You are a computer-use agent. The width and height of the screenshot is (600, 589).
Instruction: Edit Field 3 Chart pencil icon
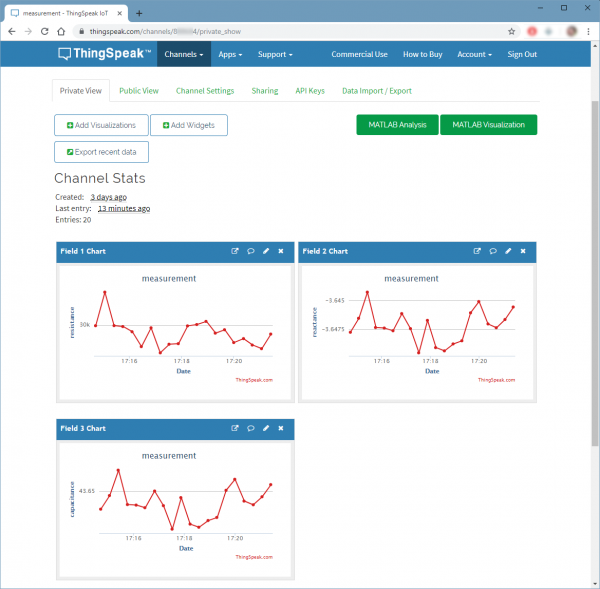click(266, 428)
